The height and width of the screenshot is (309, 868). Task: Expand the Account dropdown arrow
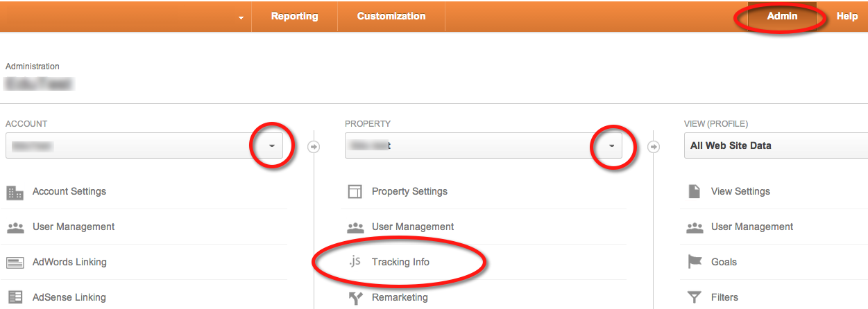tap(271, 146)
